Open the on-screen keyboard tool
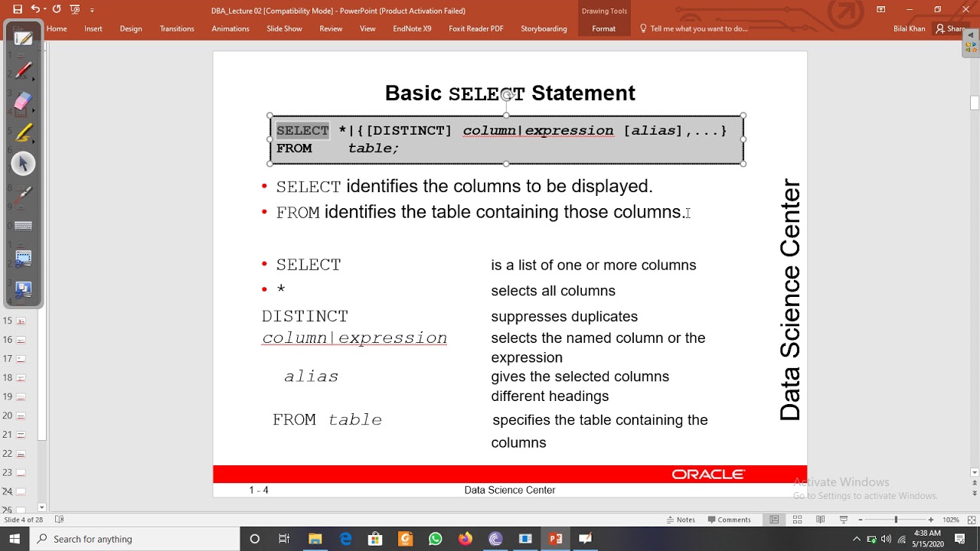Screen dimensions: 980x551 [x=23, y=226]
